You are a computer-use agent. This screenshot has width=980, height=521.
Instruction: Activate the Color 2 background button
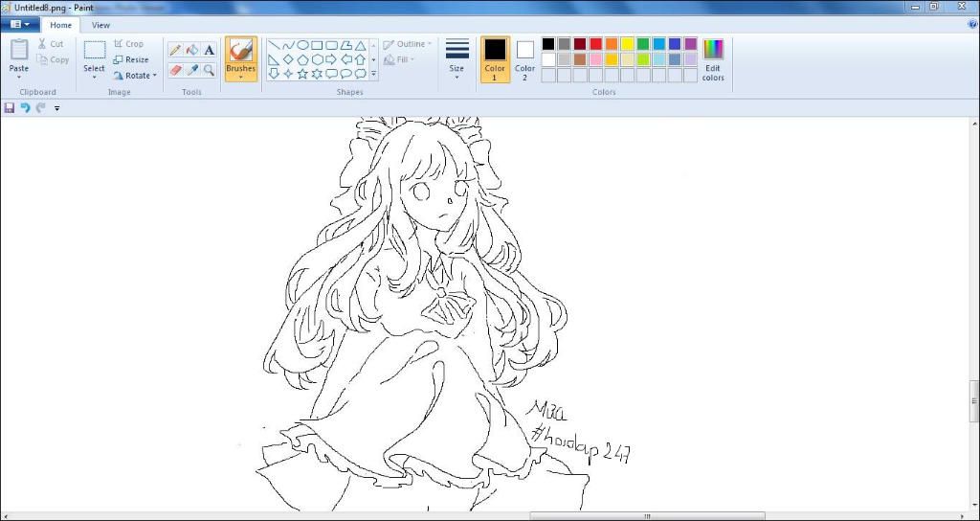click(x=525, y=58)
